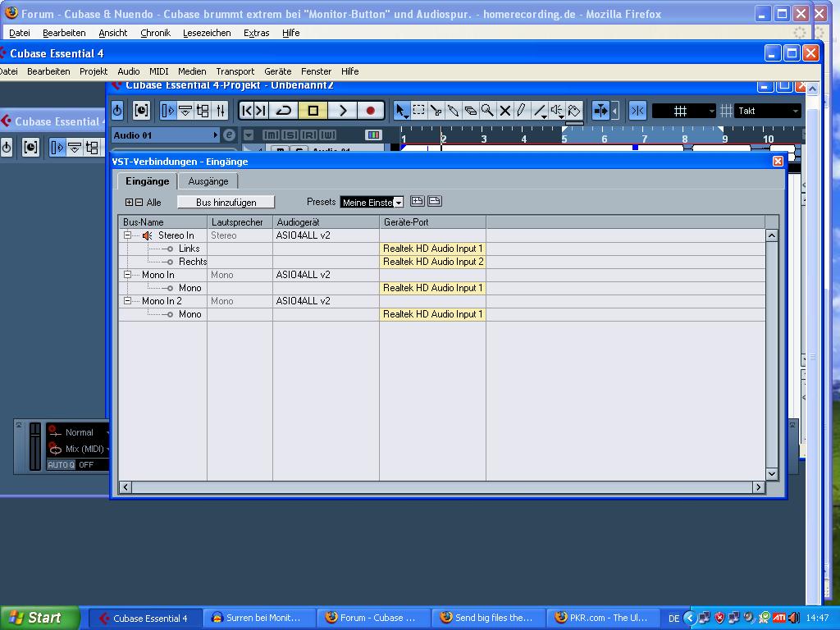Click Edit Channel Settings 'e' button for Audio 01
The image size is (840, 630).
click(229, 135)
